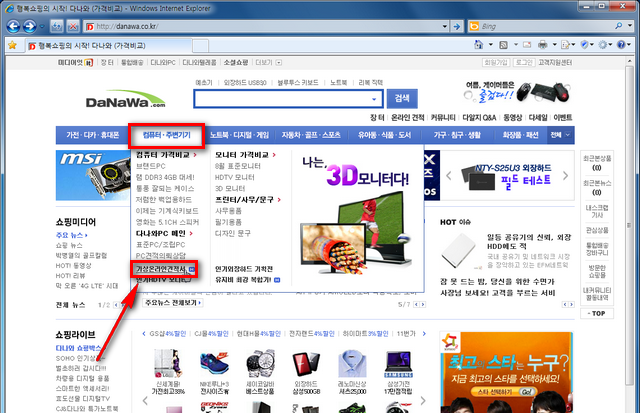640x413 pixels.
Task: Click the RSS feeds icon
Action: pyautogui.click(x=504, y=44)
